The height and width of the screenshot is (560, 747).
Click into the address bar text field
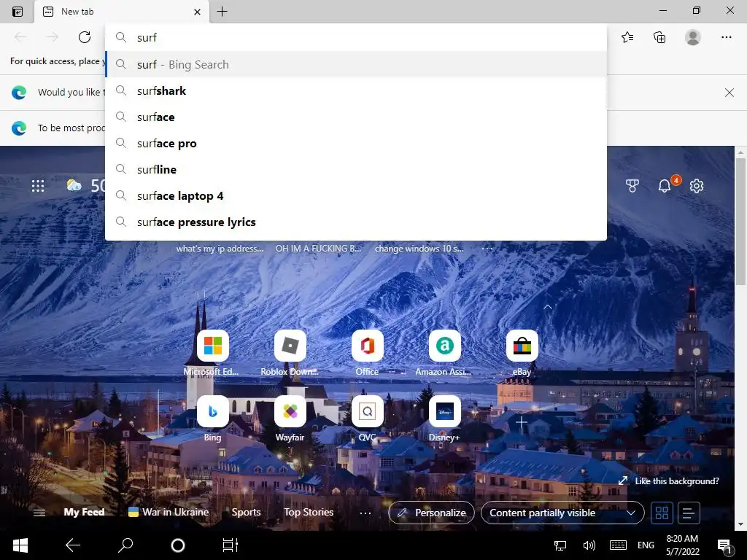pyautogui.click(x=356, y=38)
